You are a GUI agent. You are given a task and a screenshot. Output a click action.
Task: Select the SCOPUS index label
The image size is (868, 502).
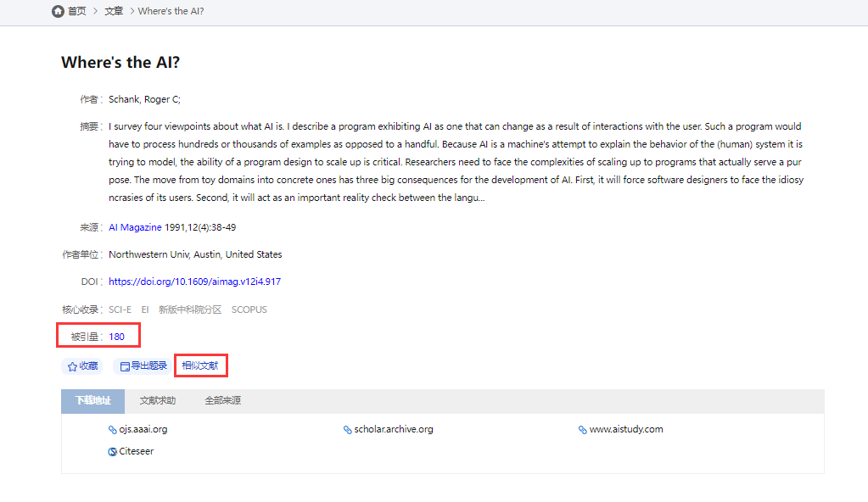249,310
